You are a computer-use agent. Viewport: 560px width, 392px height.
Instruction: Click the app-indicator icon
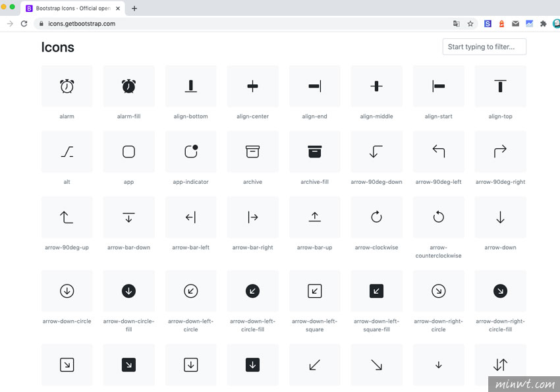click(x=190, y=152)
